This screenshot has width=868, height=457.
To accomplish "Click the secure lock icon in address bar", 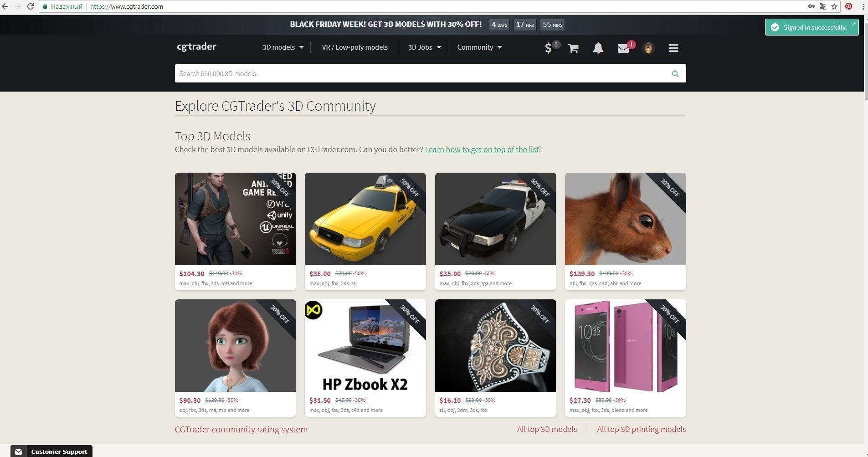I will 45,6.
